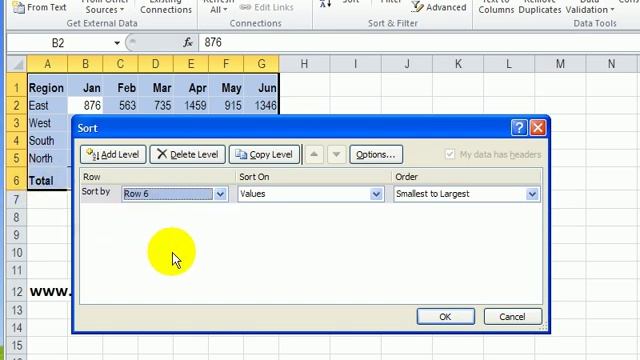Click the Sort dialog help icon
This screenshot has height=360, width=640.
(x=519, y=128)
